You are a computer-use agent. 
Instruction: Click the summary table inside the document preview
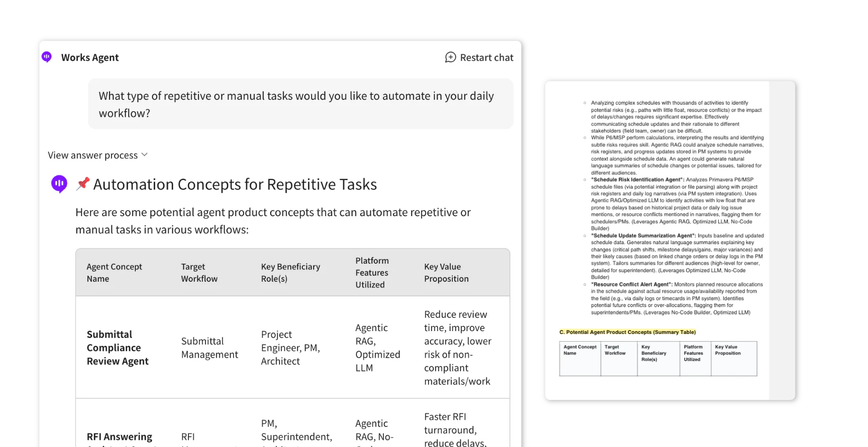click(659, 359)
